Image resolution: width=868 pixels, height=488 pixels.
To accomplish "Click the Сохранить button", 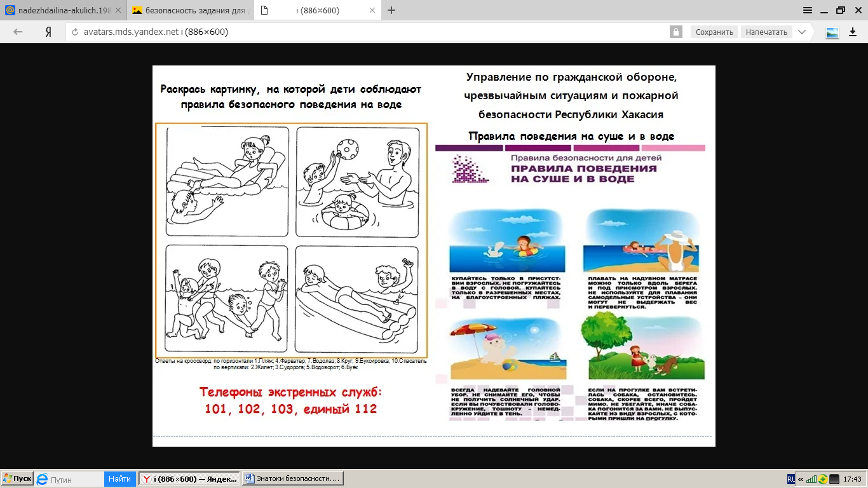I will 714,32.
